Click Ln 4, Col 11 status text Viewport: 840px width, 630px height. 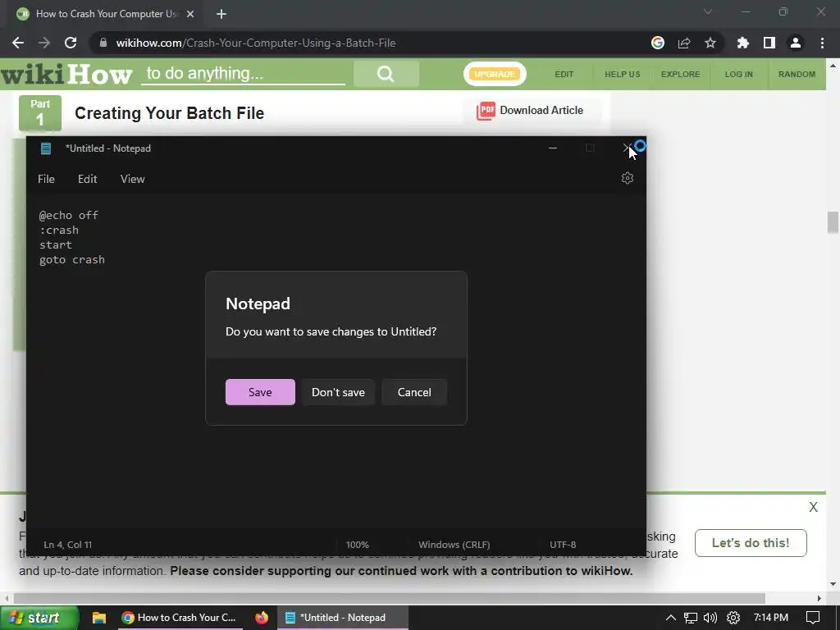click(x=68, y=545)
